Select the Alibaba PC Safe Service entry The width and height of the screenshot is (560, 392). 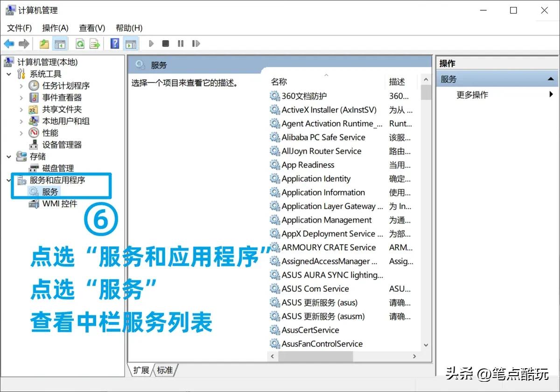(x=323, y=137)
